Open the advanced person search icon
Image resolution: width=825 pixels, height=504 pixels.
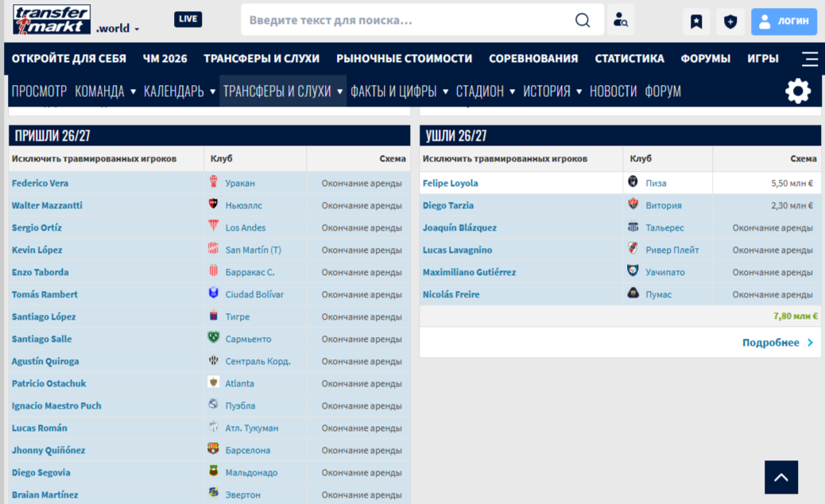coord(620,20)
